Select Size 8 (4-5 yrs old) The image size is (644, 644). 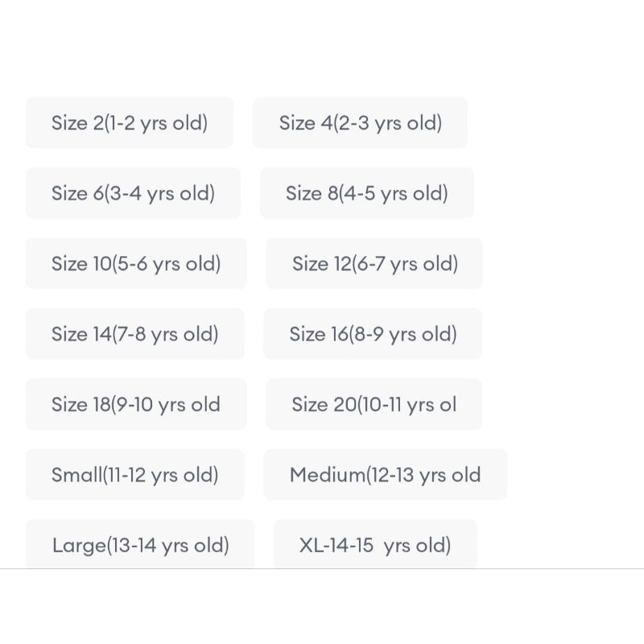coord(366,193)
